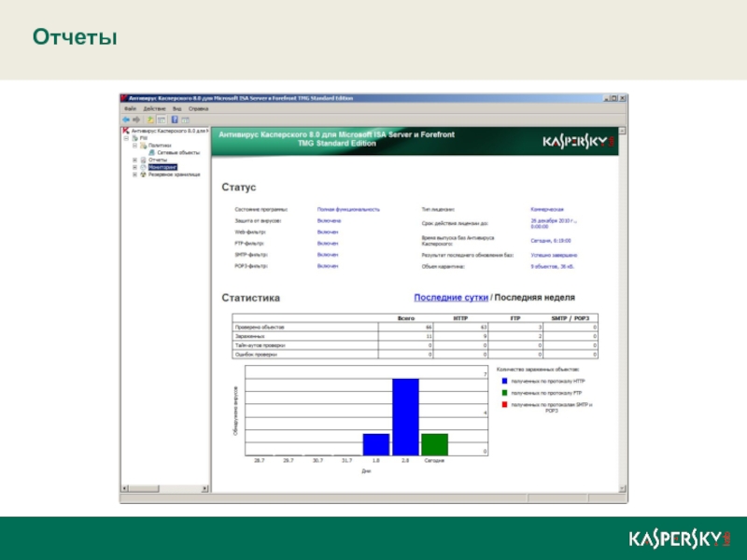Viewport: 747px width, 560px height.
Task: Click the red SMTP and POP3 legend swatch
Action: [504, 405]
